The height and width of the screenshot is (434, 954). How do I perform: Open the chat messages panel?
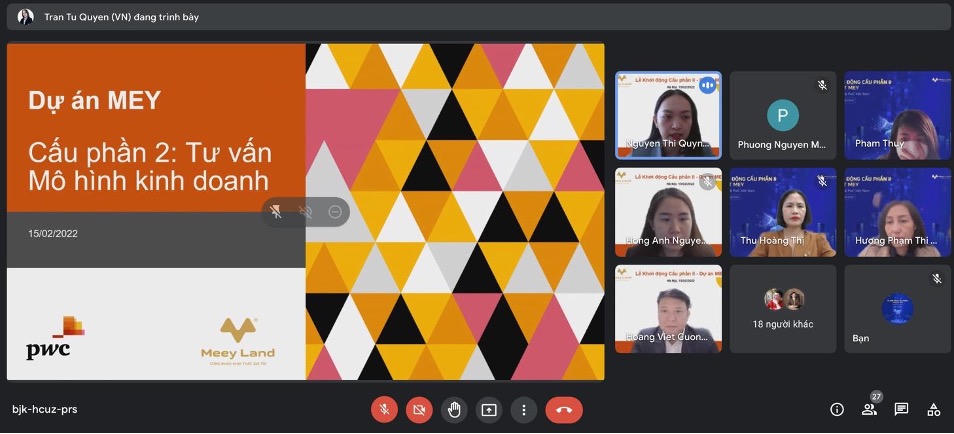click(902, 409)
